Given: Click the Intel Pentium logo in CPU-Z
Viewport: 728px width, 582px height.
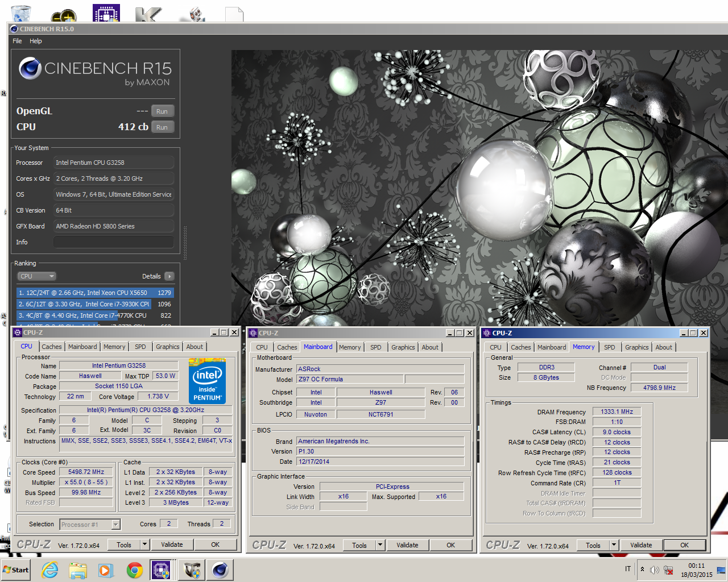Looking at the screenshot, I should coord(207,381).
